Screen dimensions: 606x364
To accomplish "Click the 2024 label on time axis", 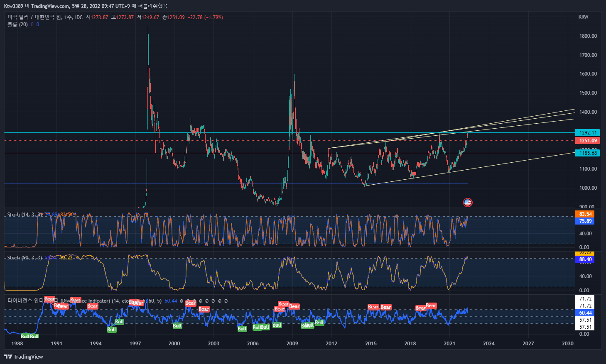I will 489,343.
